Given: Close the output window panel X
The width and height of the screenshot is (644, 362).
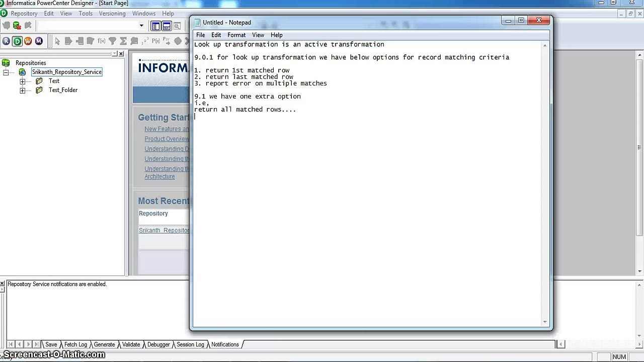Looking at the screenshot, I should point(3,284).
